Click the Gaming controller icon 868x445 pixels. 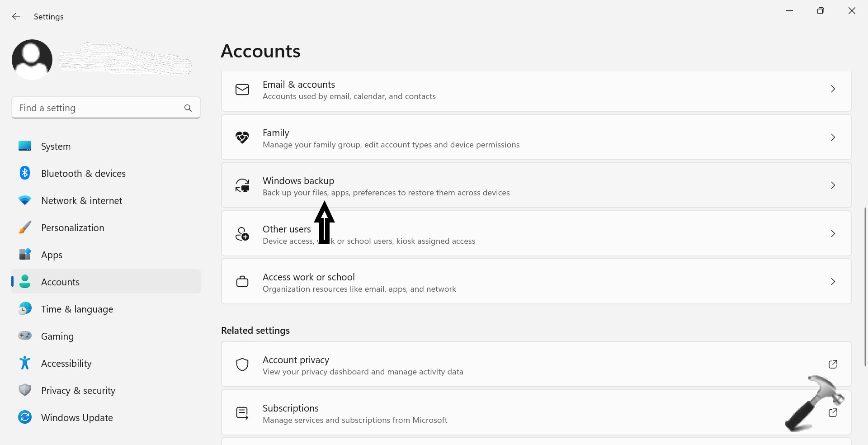(x=25, y=336)
